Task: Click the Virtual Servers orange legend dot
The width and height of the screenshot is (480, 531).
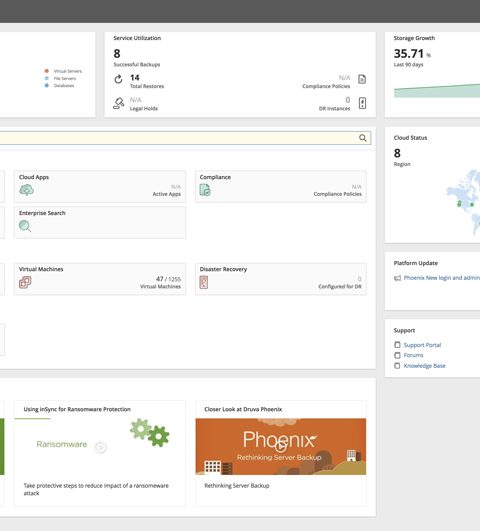Action: point(47,71)
